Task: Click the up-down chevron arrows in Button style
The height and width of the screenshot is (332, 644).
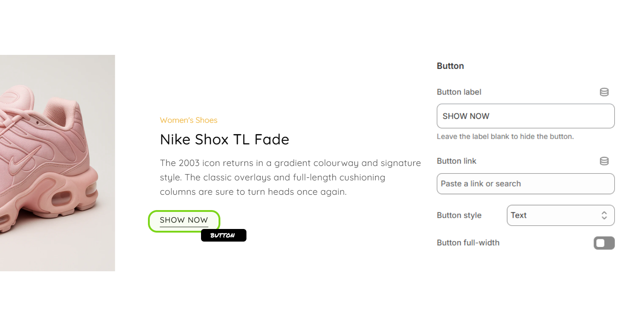Action: pos(604,215)
